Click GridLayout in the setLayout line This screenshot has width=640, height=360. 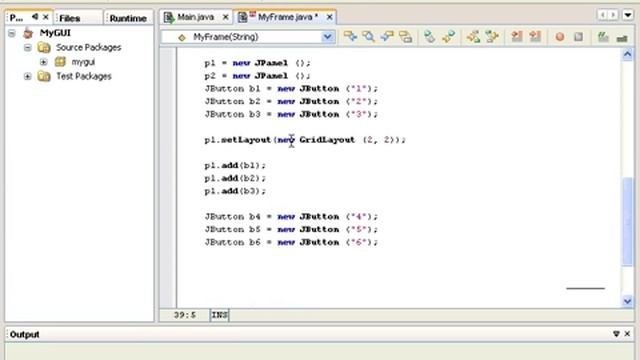point(327,140)
